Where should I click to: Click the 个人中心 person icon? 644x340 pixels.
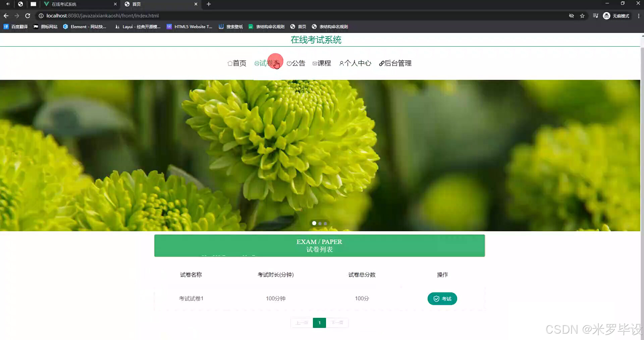pyautogui.click(x=342, y=63)
